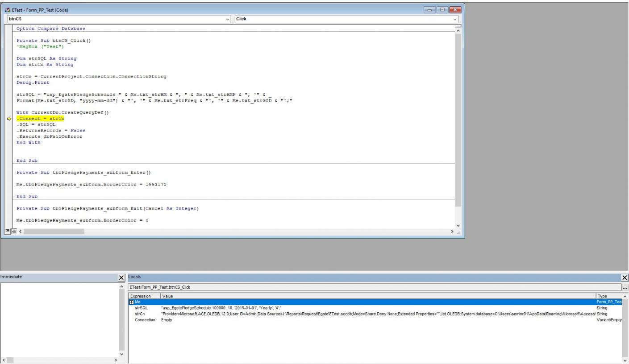Restore down the Form_PP_Test code window
The width and height of the screenshot is (629, 364).
[x=442, y=10]
